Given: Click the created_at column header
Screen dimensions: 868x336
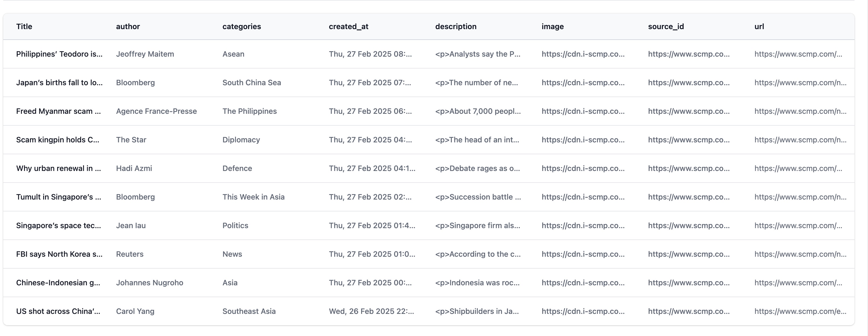Looking at the screenshot, I should 348,27.
